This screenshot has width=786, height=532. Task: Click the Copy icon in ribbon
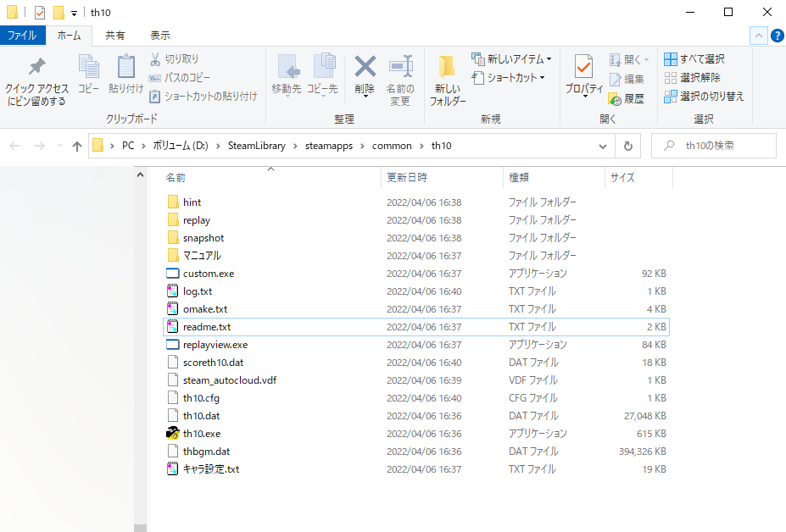point(88,68)
